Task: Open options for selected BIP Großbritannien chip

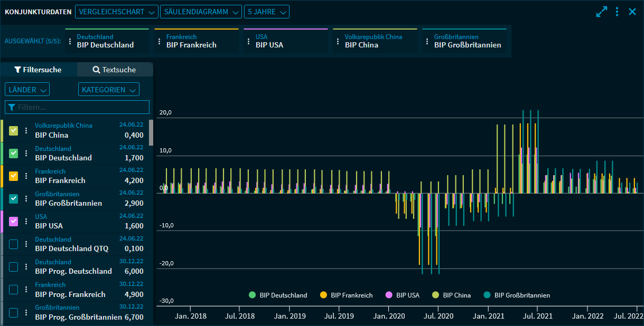Action: pyautogui.click(x=427, y=41)
